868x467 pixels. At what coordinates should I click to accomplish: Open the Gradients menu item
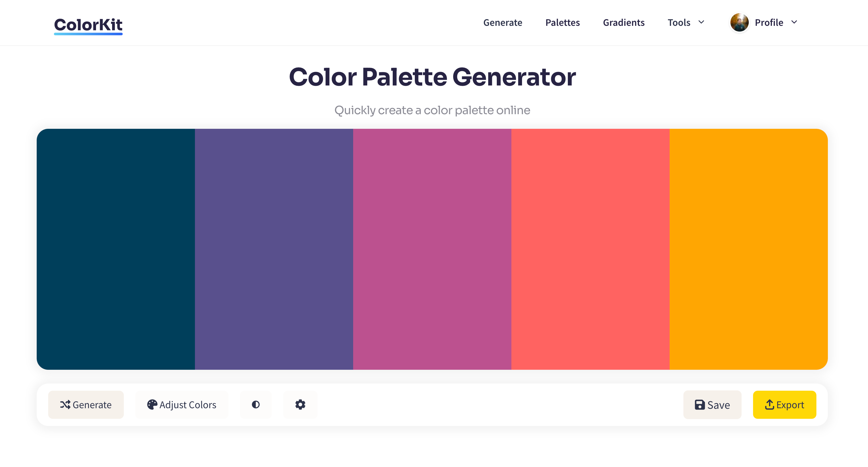(624, 22)
